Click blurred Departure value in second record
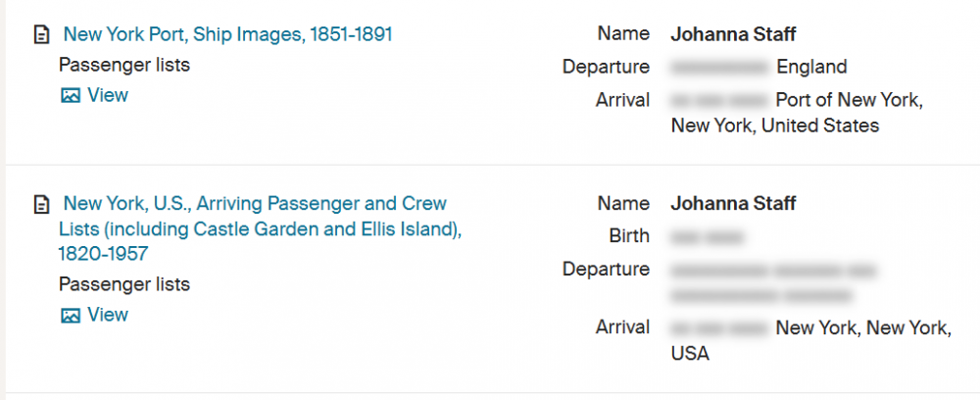 pyautogui.click(x=773, y=282)
